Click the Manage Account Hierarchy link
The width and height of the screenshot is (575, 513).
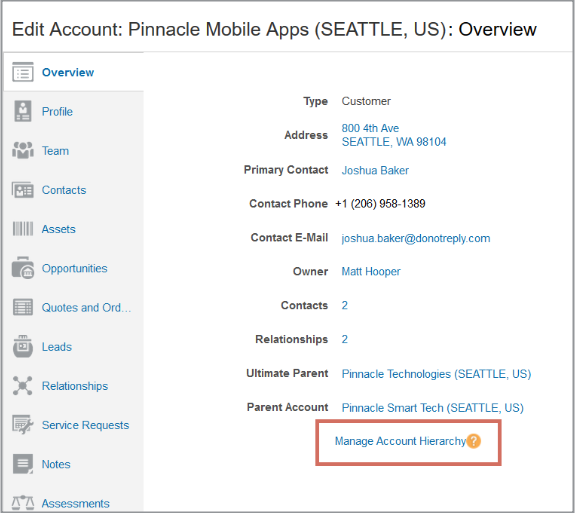pyautogui.click(x=400, y=441)
